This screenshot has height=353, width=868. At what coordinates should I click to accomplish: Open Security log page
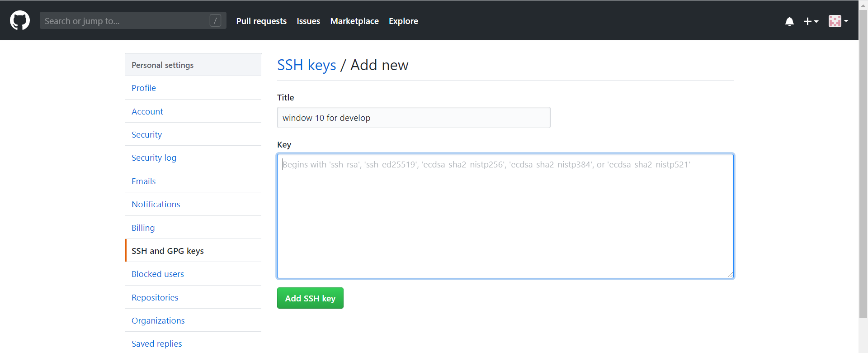[193, 157]
